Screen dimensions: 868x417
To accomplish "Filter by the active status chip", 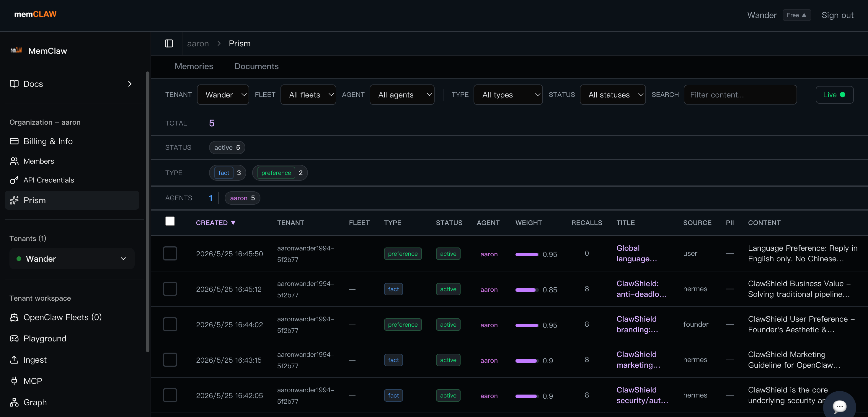I will (x=227, y=147).
